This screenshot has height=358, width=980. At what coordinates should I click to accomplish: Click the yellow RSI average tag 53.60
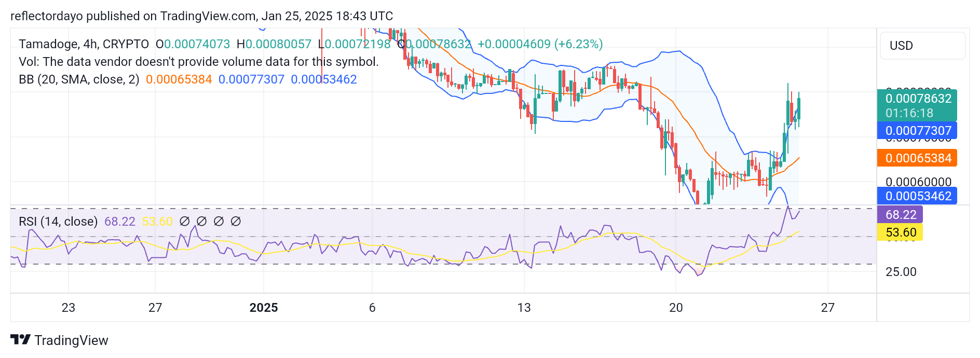coord(900,232)
